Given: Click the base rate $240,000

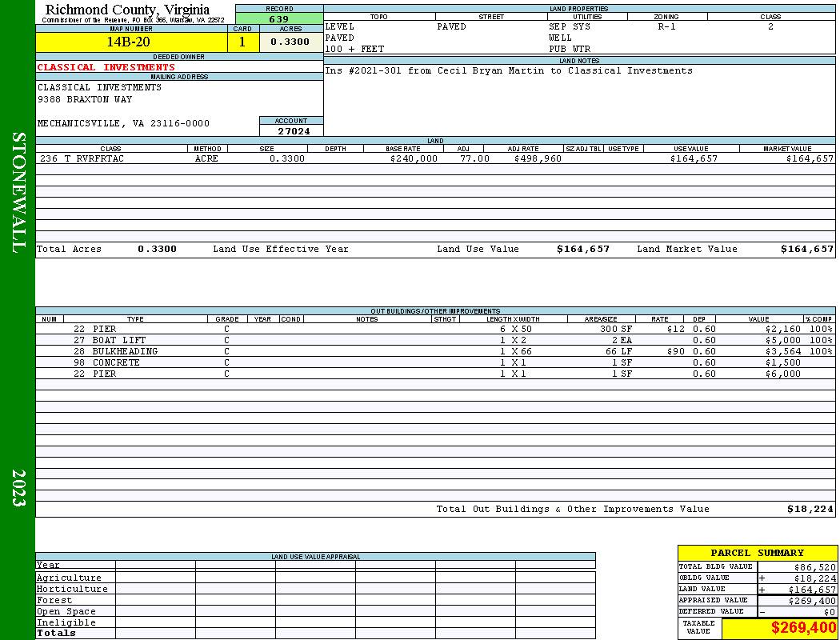Looking at the screenshot, I should point(414,159).
